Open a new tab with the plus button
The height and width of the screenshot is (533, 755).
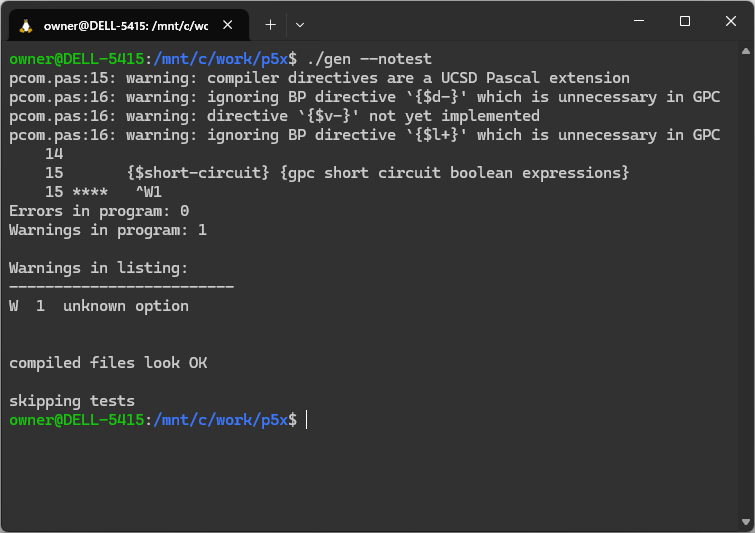270,24
